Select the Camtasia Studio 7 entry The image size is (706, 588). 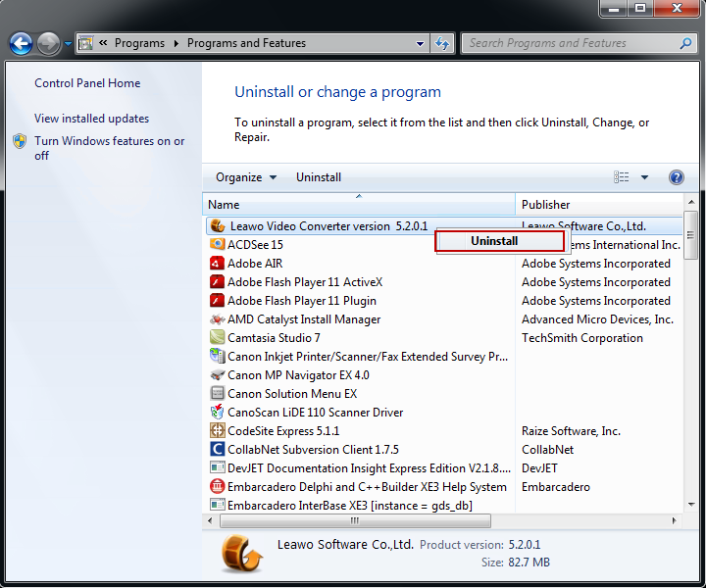pyautogui.click(x=274, y=338)
